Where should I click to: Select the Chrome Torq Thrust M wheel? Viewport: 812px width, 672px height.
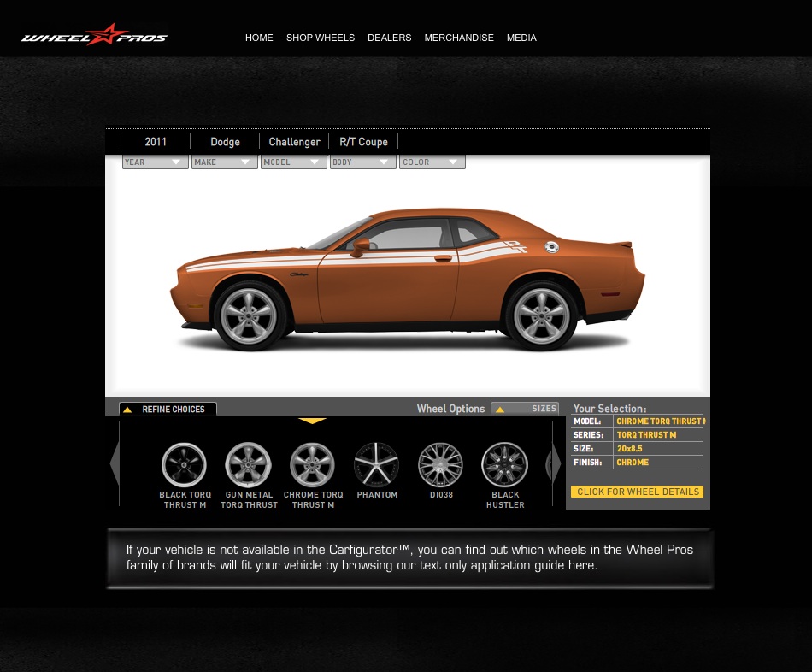tap(312, 465)
